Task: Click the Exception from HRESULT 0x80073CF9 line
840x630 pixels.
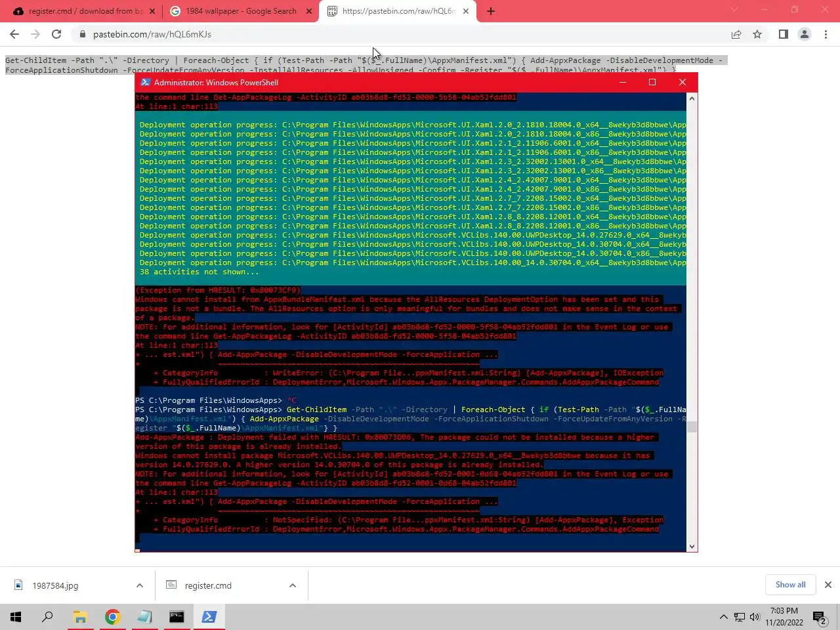Action: click(x=218, y=290)
